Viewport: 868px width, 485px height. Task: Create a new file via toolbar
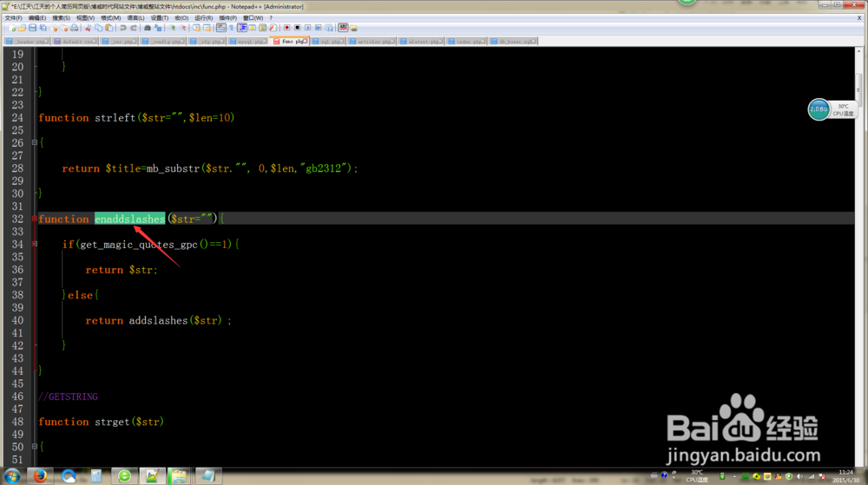coord(12,28)
